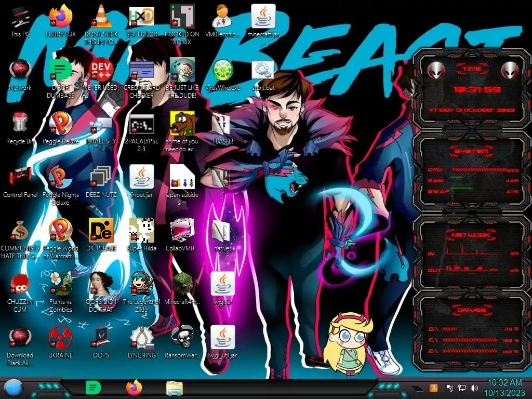
Task: Open the network tray icon
Action: coord(462,388)
